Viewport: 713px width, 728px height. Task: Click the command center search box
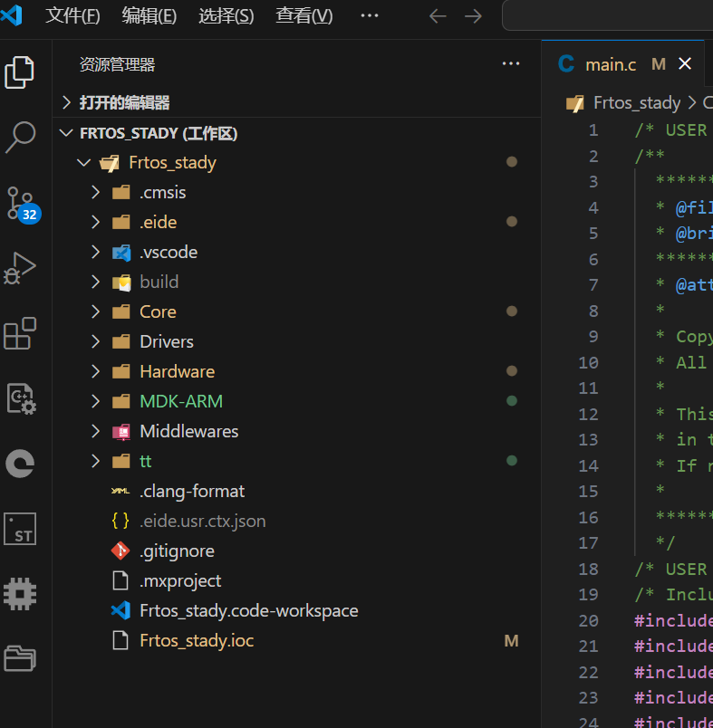tap(608, 15)
